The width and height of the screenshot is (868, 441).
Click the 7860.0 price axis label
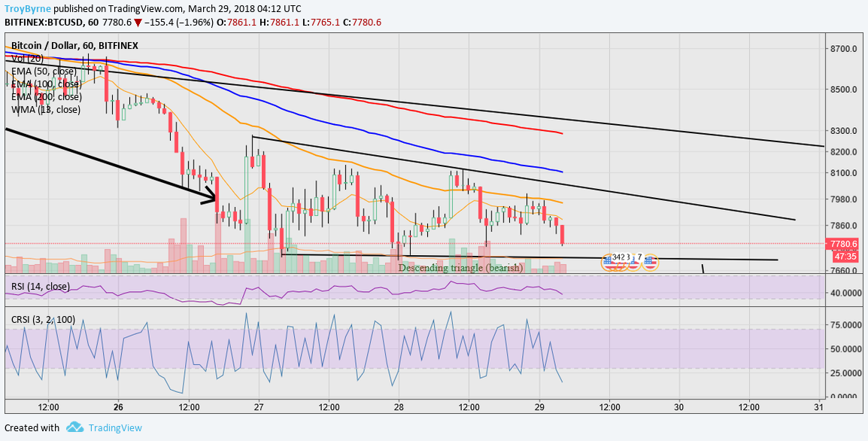842,225
